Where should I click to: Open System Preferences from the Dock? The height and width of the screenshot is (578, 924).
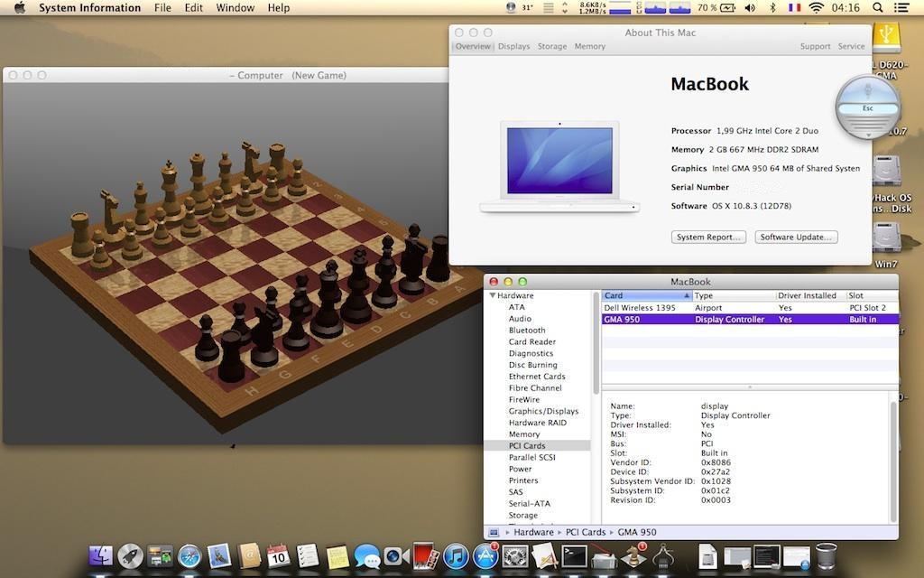[x=515, y=556]
